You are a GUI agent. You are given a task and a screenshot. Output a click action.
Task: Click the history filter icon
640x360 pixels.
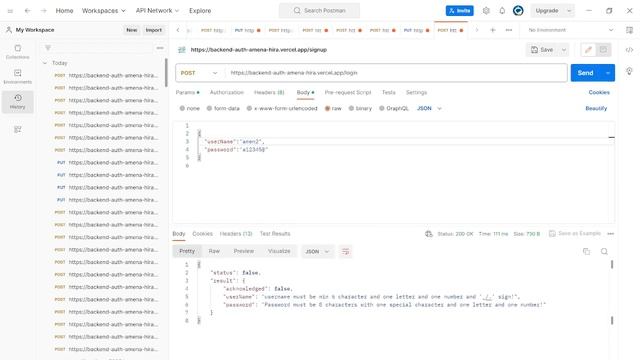pos(48,48)
